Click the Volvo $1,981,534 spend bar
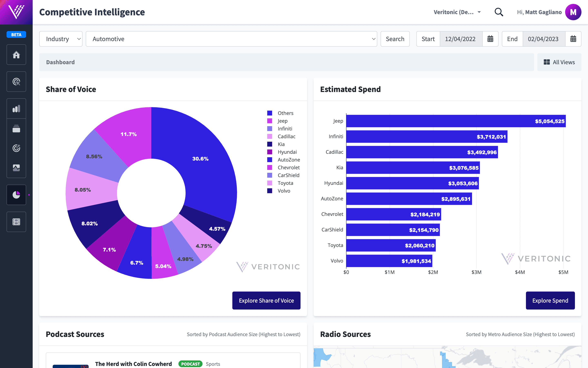588x368 pixels. pos(389,261)
